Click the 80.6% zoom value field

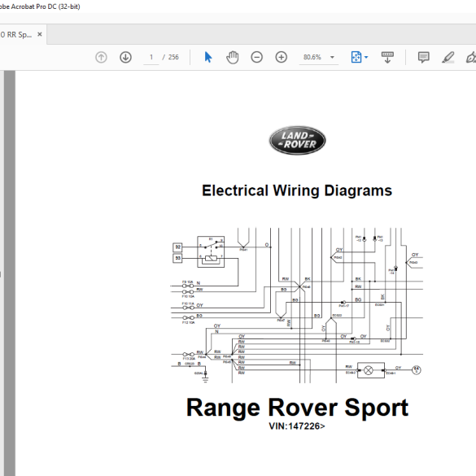coord(312,57)
